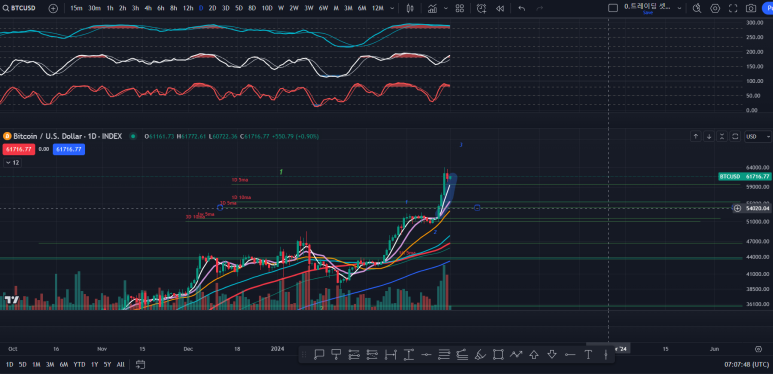Open the USD currency dropdown
This screenshot has width=773, height=374.
(758, 136)
